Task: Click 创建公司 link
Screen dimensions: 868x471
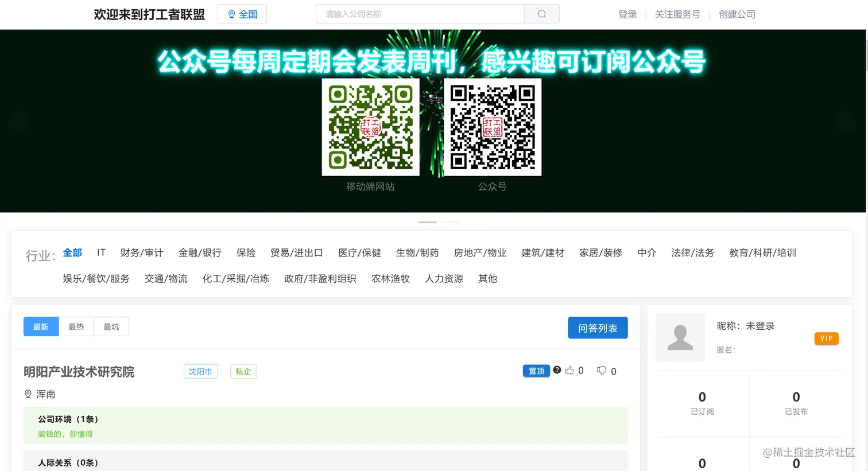Action: pos(737,14)
